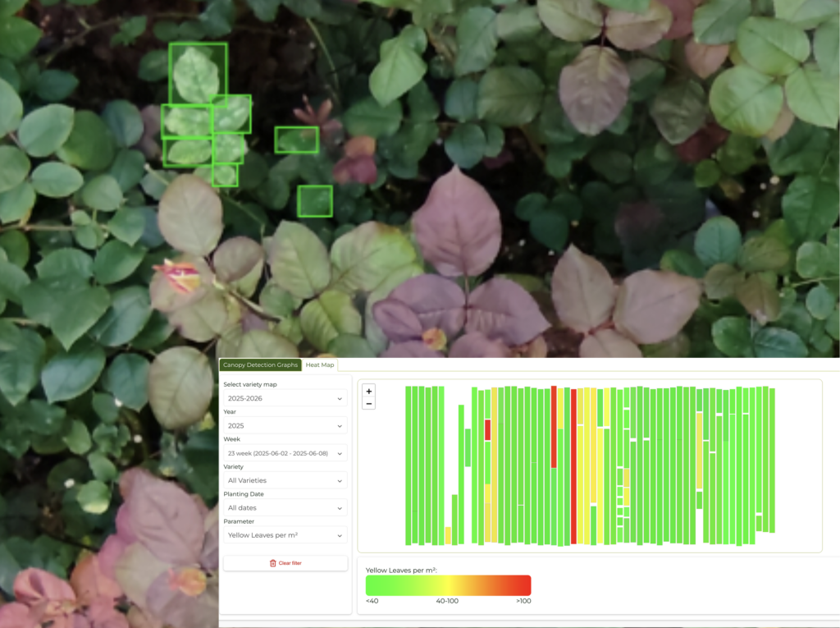Expand the Week selector dropdown
This screenshot has height=628, width=840.
click(x=285, y=453)
